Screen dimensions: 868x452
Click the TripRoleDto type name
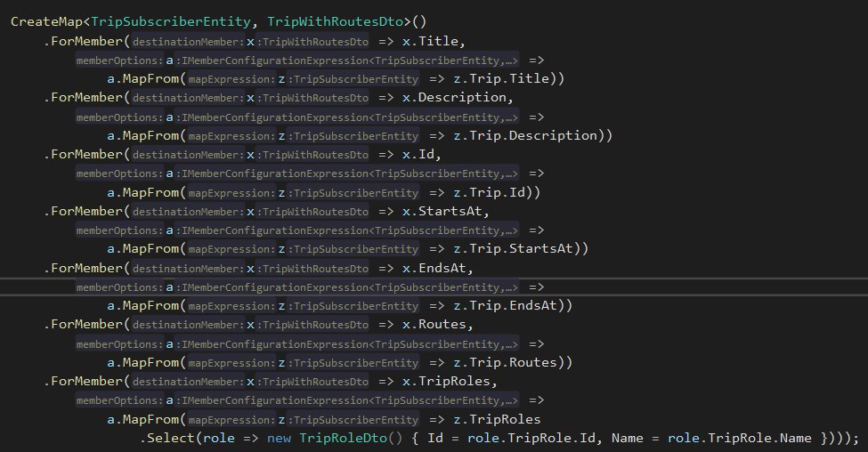[x=344, y=438]
